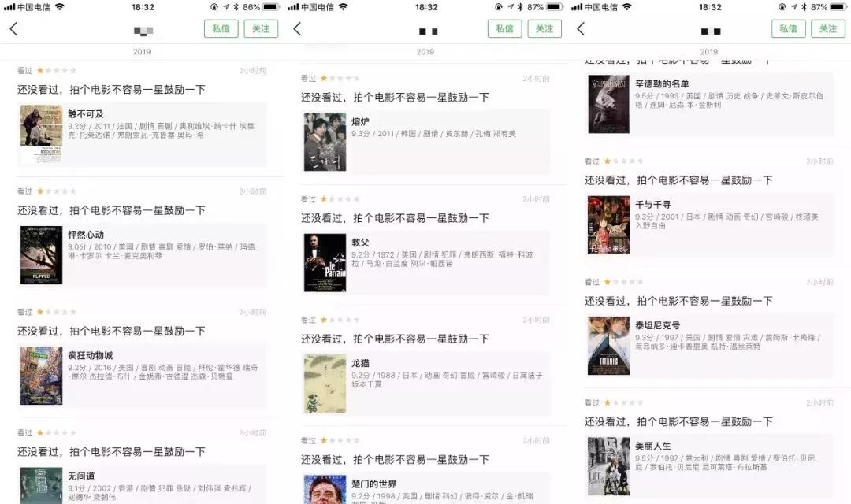Tap back arrow in the left phone screen
Viewport: 851px width, 504px height.
pos(13,29)
